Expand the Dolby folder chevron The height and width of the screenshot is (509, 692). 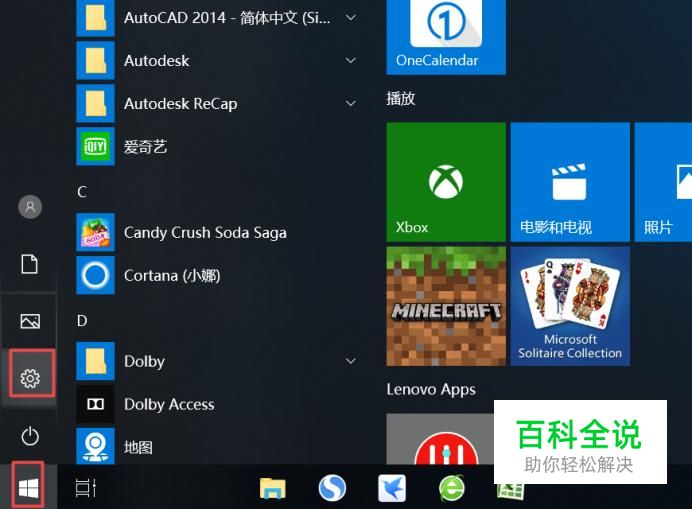click(351, 361)
